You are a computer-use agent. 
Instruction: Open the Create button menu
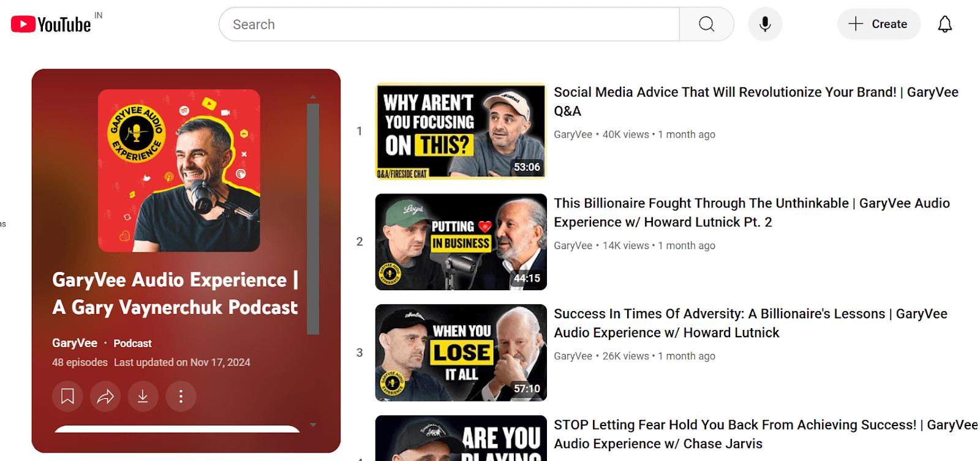click(x=878, y=24)
